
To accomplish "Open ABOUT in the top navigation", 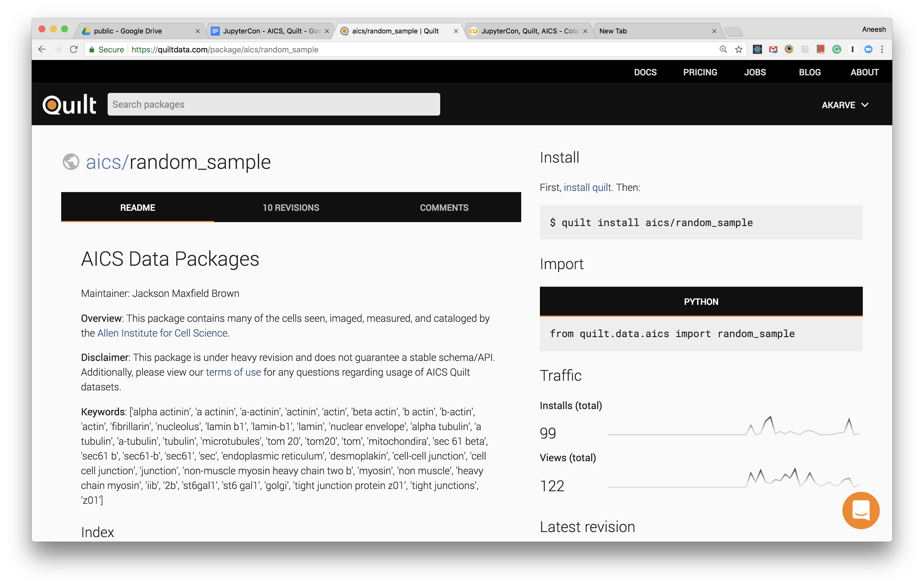I will tap(865, 72).
